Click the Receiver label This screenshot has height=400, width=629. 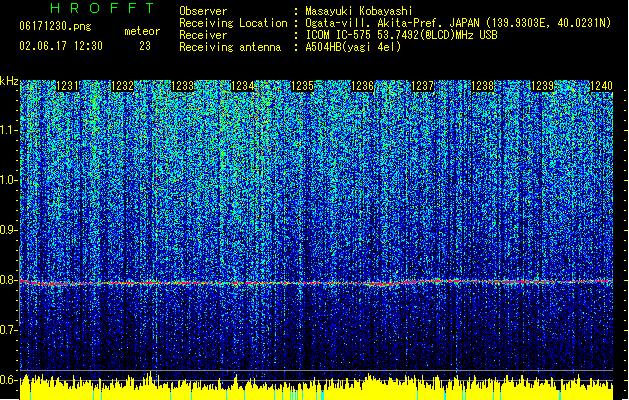tap(203, 35)
